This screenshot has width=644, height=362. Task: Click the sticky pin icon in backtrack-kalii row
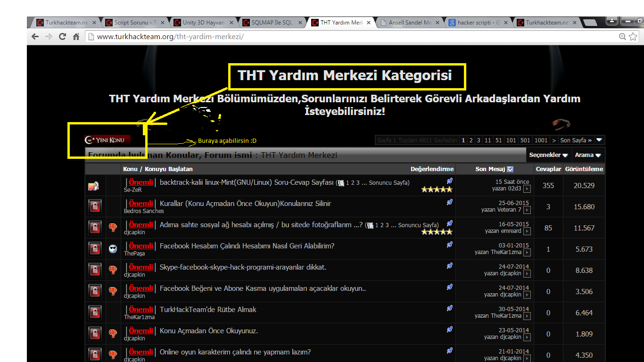[x=450, y=181]
